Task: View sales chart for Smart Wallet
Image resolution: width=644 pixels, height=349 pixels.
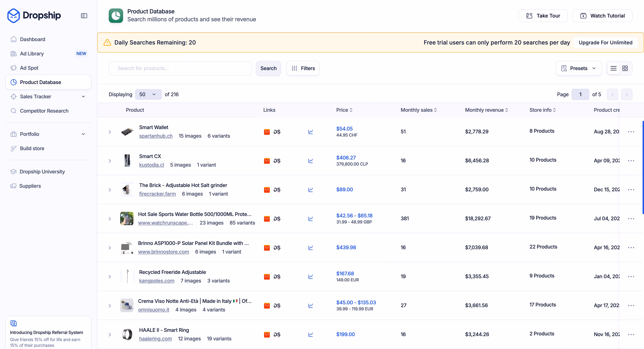Action: click(x=311, y=132)
